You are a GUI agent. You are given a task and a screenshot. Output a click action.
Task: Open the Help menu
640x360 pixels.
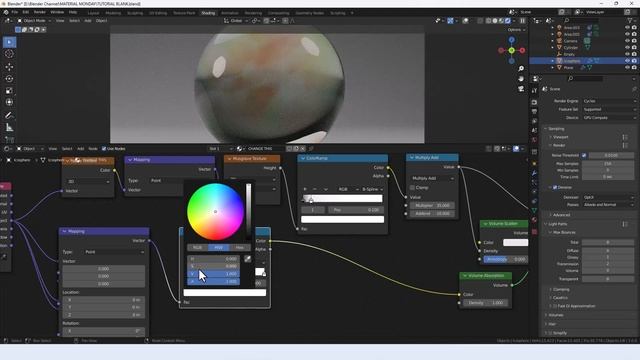73,13
